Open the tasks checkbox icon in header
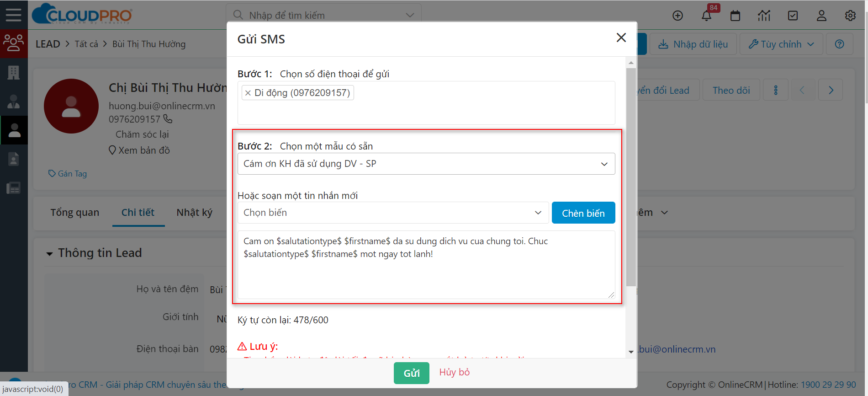868x396 pixels. (x=793, y=16)
